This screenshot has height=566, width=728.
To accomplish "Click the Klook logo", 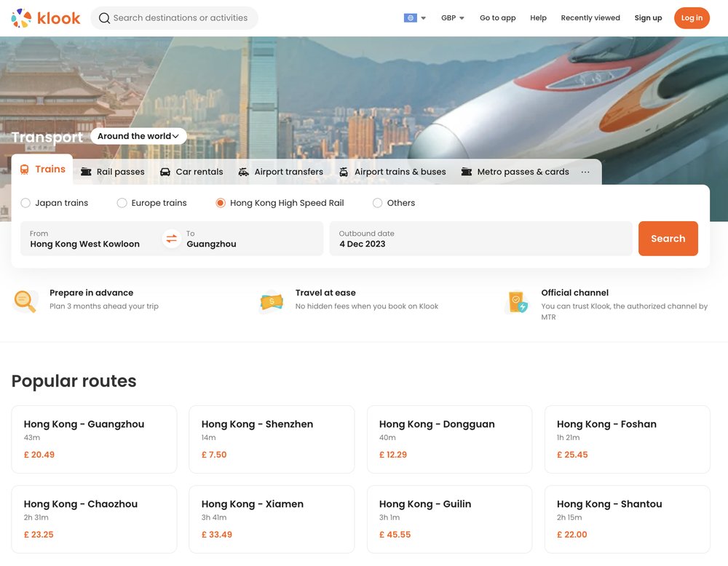I will click(x=45, y=17).
